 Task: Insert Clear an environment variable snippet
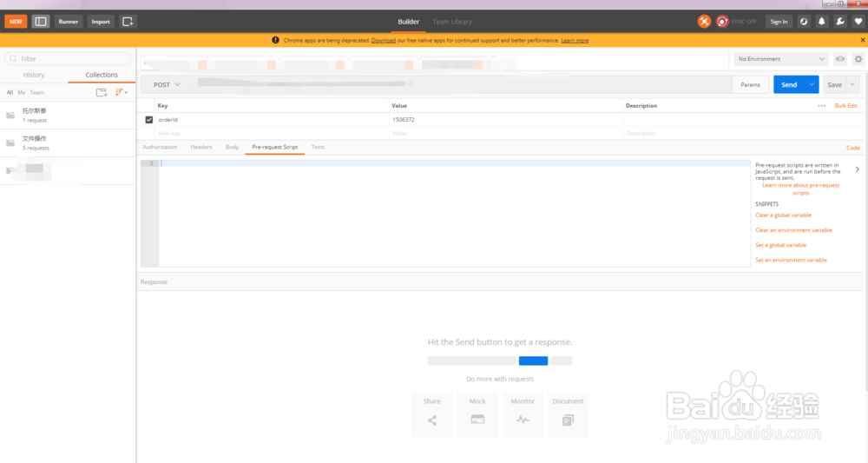click(x=794, y=230)
